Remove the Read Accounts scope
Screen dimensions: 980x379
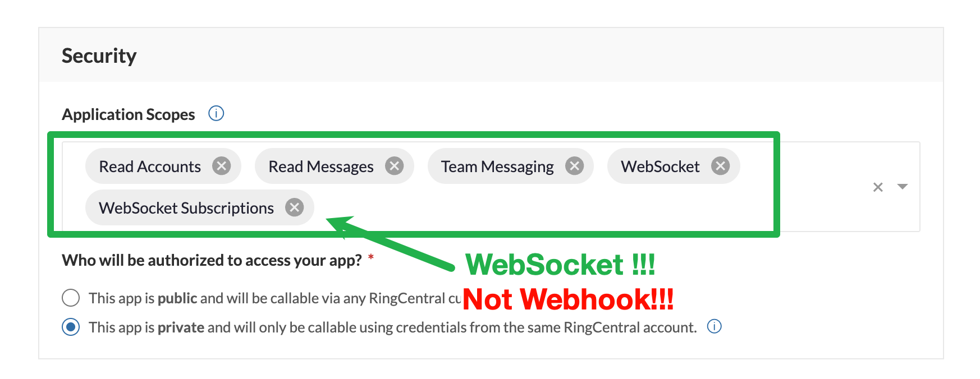click(x=221, y=166)
